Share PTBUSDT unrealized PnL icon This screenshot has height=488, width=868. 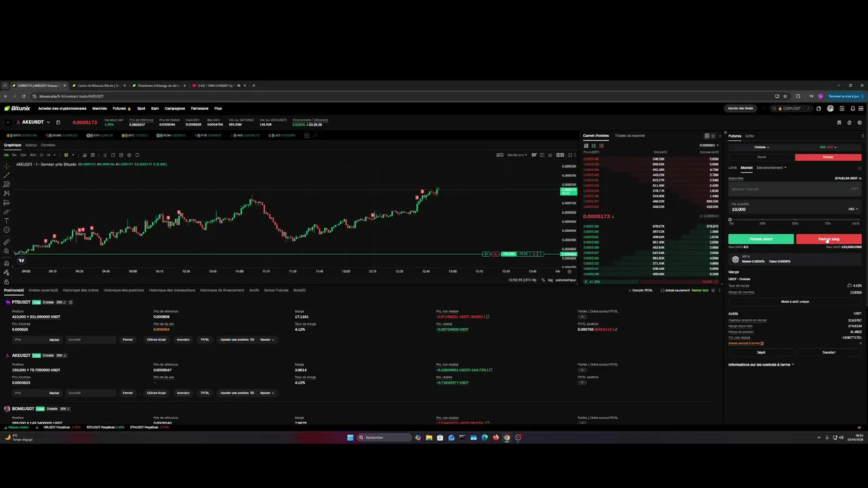tap(487, 317)
